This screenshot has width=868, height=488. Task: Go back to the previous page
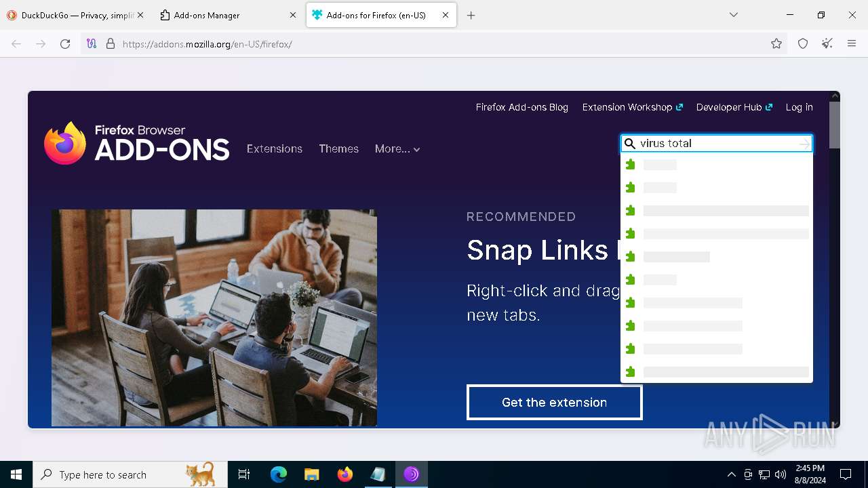tap(16, 43)
